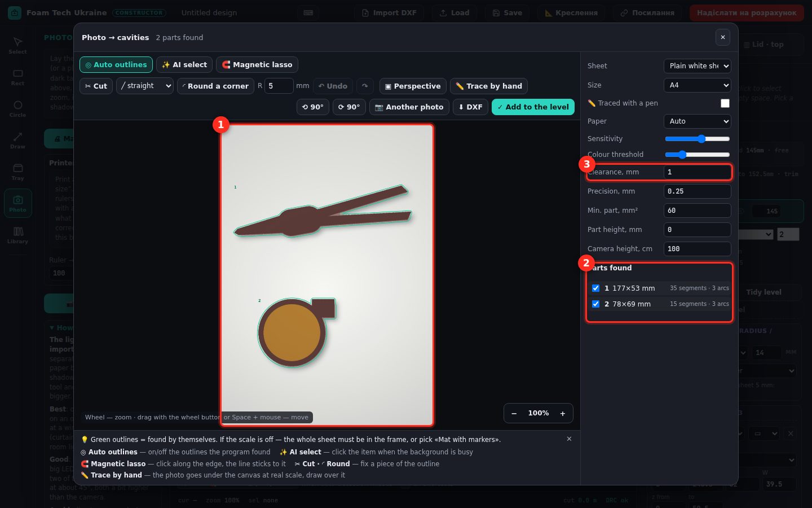
Task: Click the Clearance mm input field
Action: (x=698, y=172)
